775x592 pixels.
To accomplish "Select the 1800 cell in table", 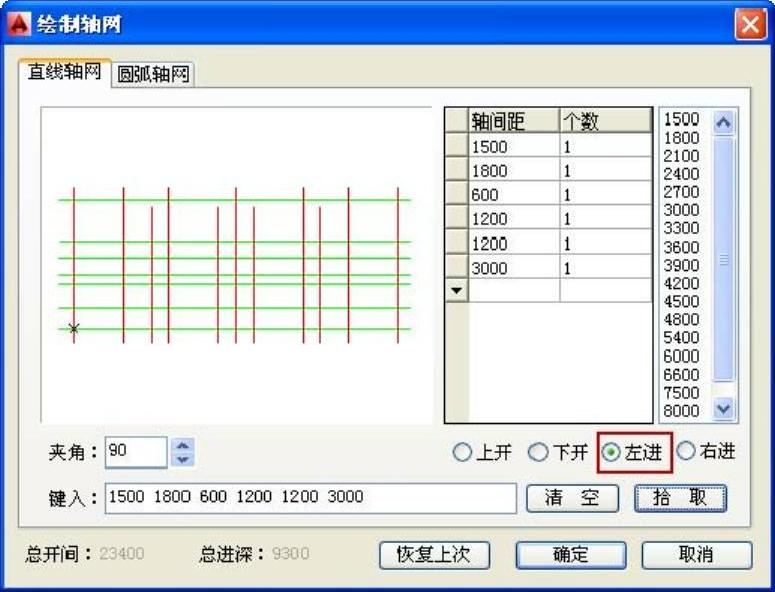I will (514, 170).
